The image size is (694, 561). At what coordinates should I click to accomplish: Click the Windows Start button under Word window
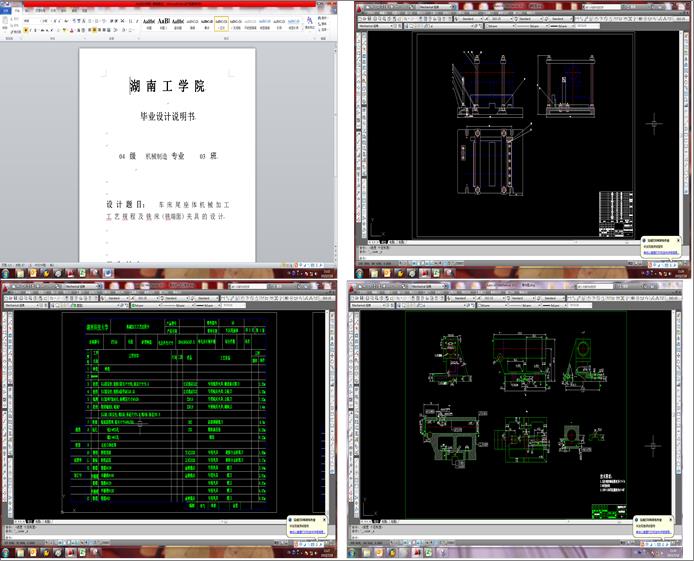[x=5, y=273]
